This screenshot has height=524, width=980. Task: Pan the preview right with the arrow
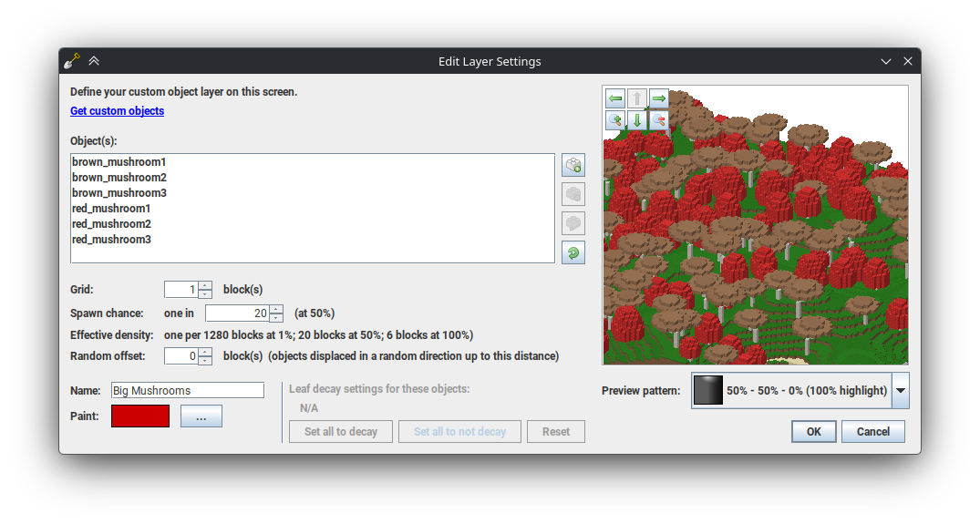pos(658,98)
